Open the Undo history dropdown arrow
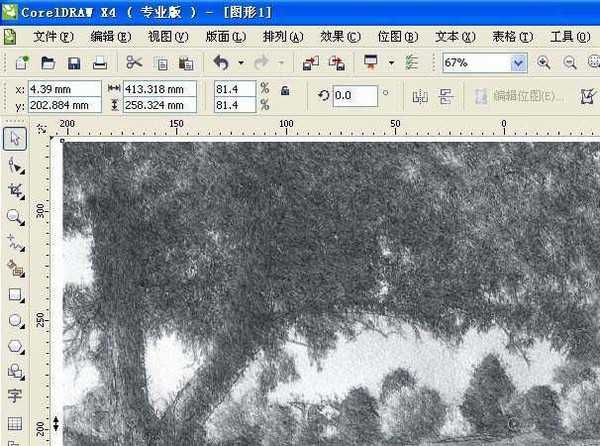The height and width of the screenshot is (446, 600). pyautogui.click(x=241, y=63)
